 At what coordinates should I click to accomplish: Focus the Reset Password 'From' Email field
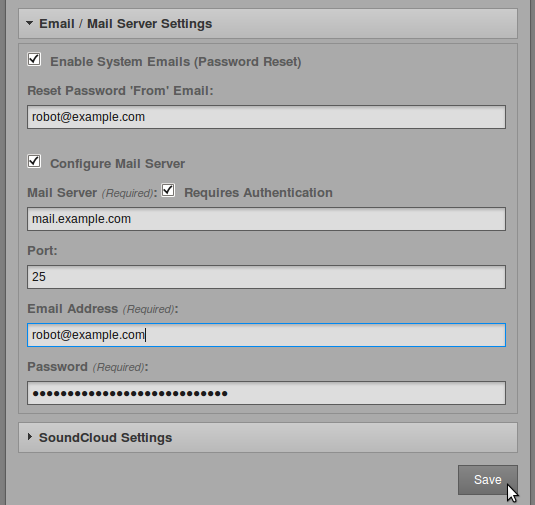(266, 117)
